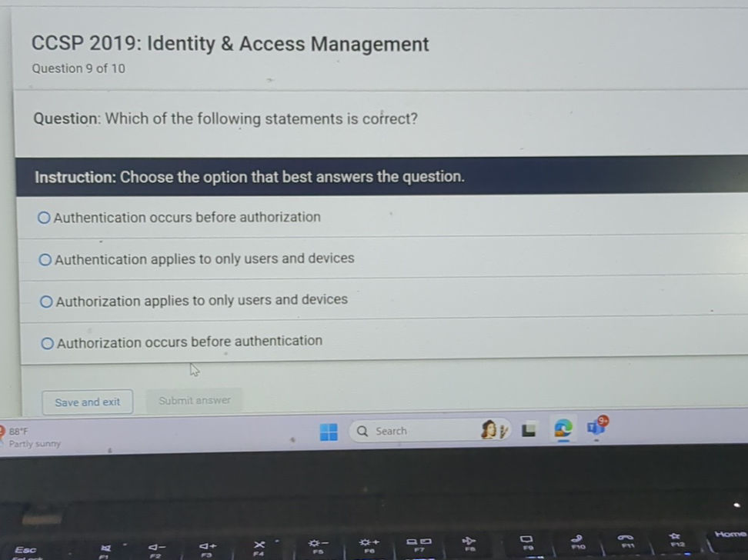748x560 pixels.
Task: Click the Save and exit button
Action: coord(87,402)
